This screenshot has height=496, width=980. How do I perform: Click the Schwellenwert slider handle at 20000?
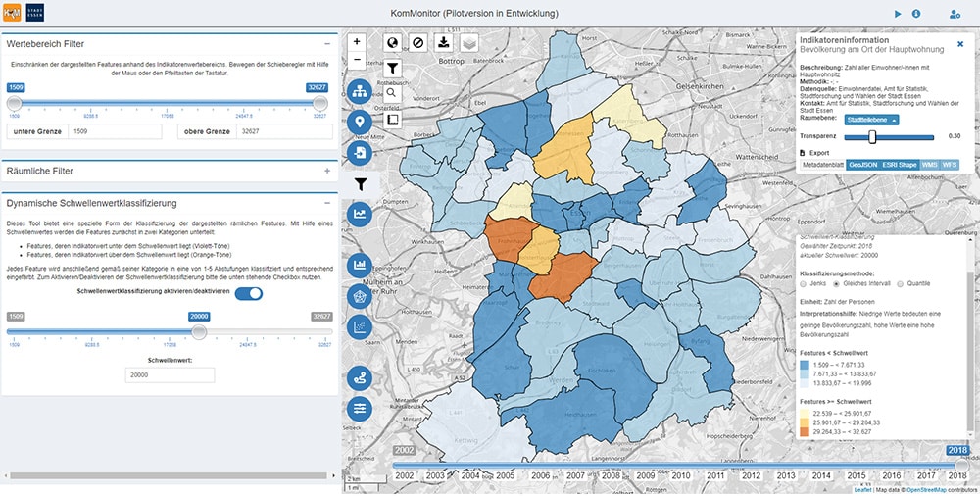point(199,332)
